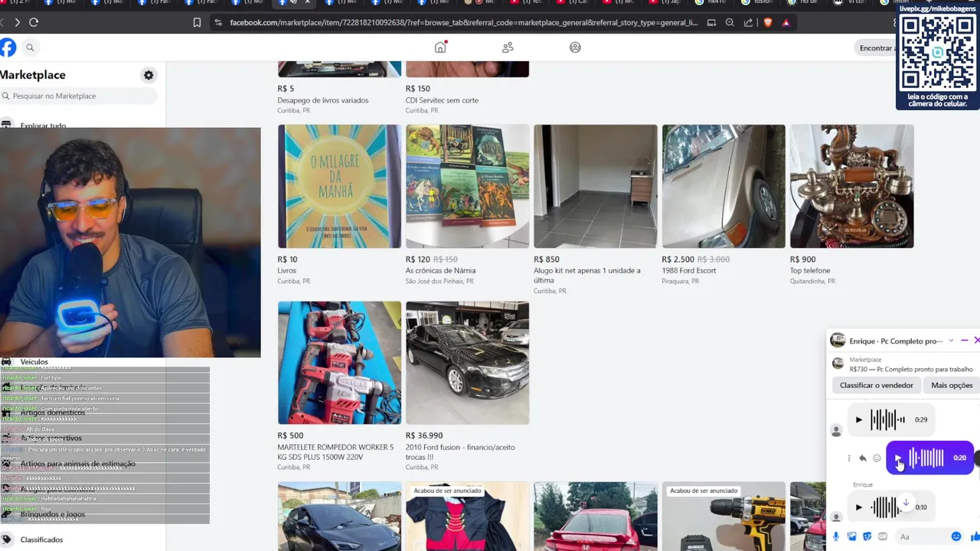This screenshot has width=980, height=551.
Task: Open the zoom magnifier icon in address bar
Action: [x=730, y=23]
